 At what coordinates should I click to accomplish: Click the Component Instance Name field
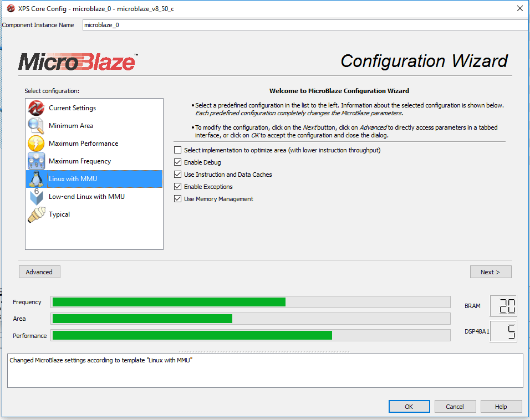305,24
